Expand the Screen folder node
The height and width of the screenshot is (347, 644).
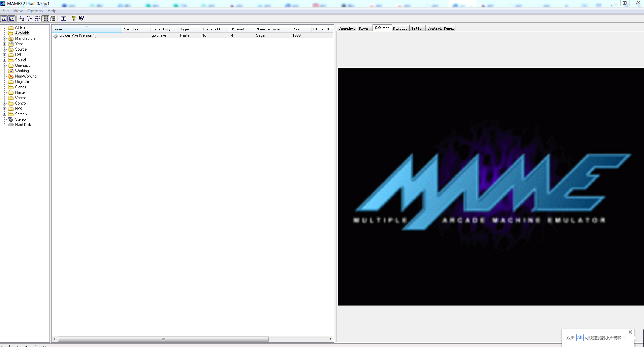(x=5, y=114)
